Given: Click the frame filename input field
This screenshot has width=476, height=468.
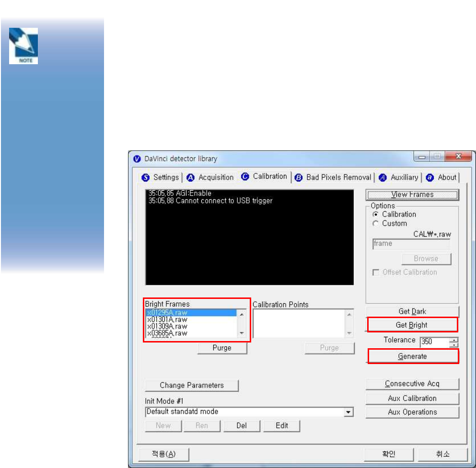Looking at the screenshot, I should tap(411, 244).
